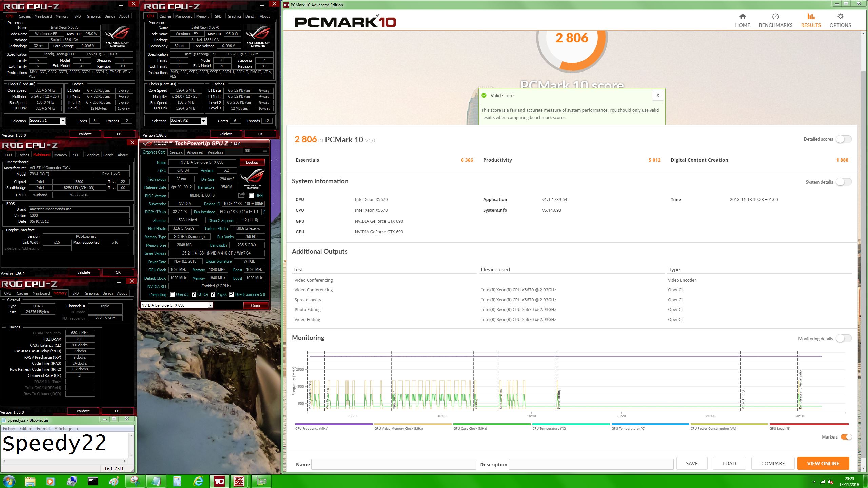Open the SPD tab in the Mainboard CPU-Z window

pos(76,155)
